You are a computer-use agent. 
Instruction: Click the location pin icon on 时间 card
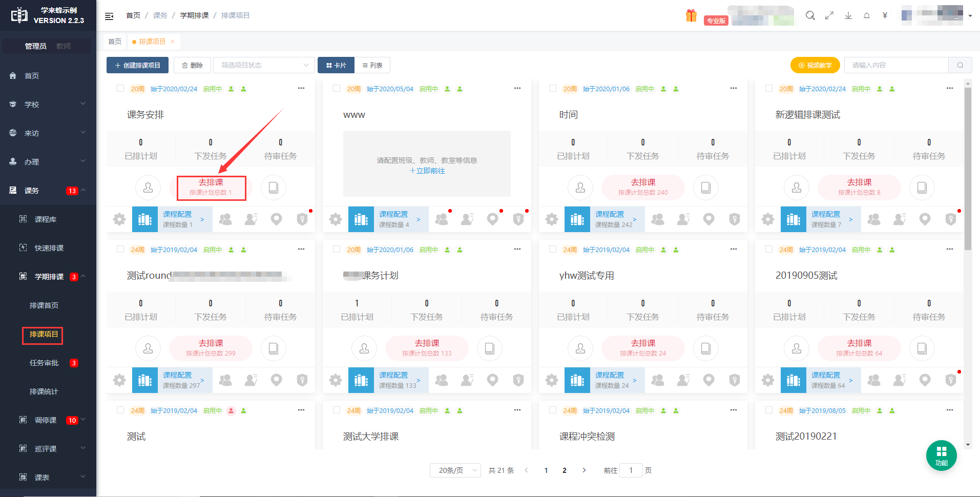click(708, 220)
